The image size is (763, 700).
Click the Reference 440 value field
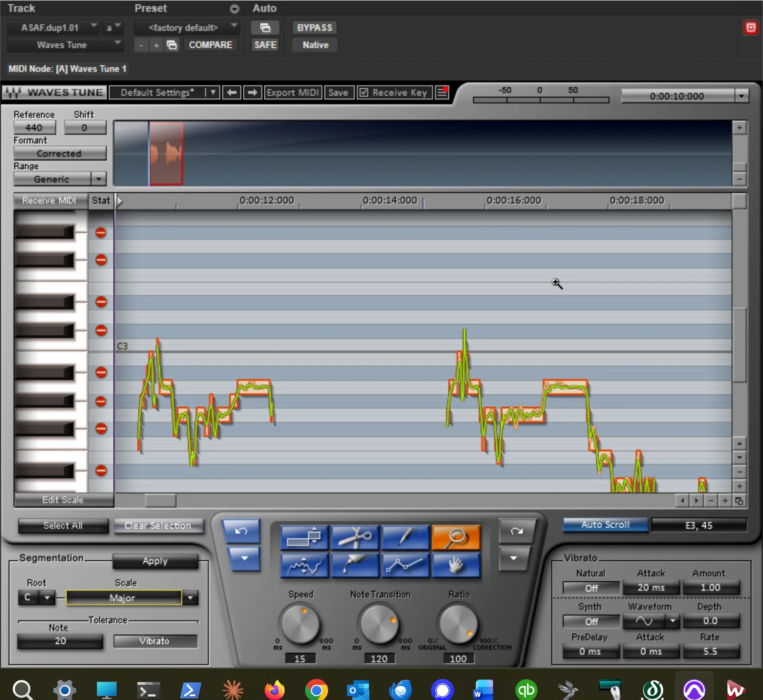click(34, 128)
